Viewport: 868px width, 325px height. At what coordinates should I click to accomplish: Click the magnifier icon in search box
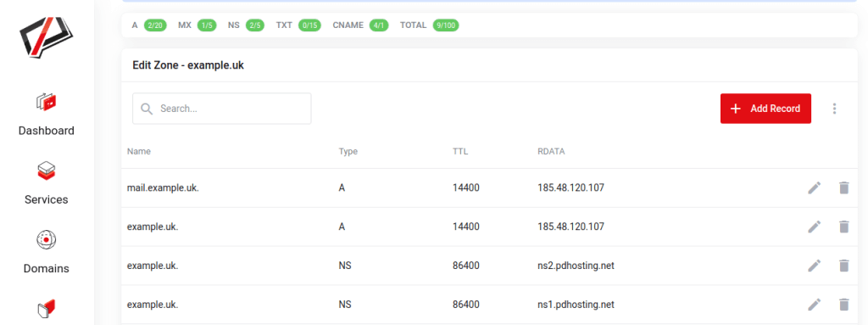pyautogui.click(x=147, y=109)
